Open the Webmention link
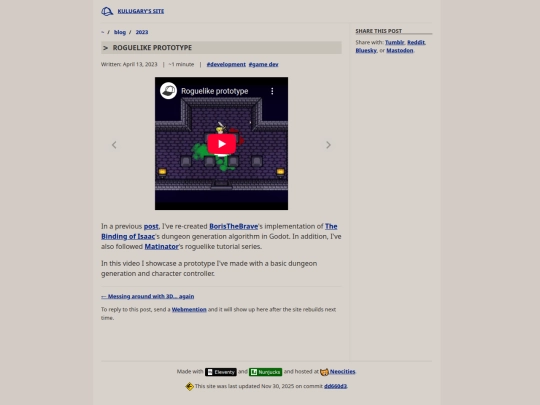Viewport: 540px width, 405px height. click(189, 310)
